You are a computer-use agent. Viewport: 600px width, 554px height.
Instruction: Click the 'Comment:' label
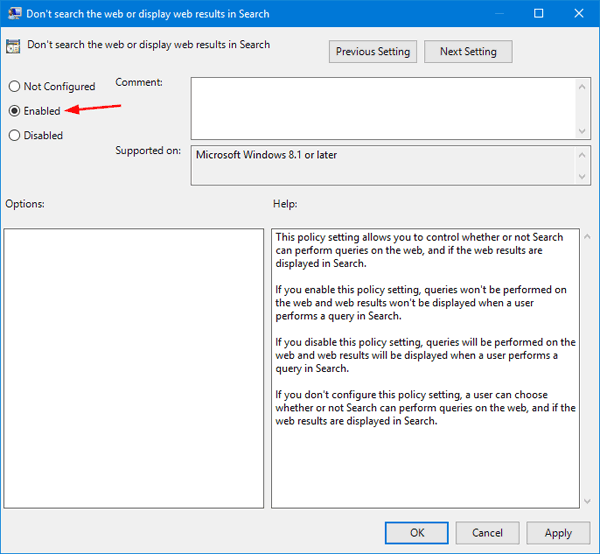coord(139,82)
